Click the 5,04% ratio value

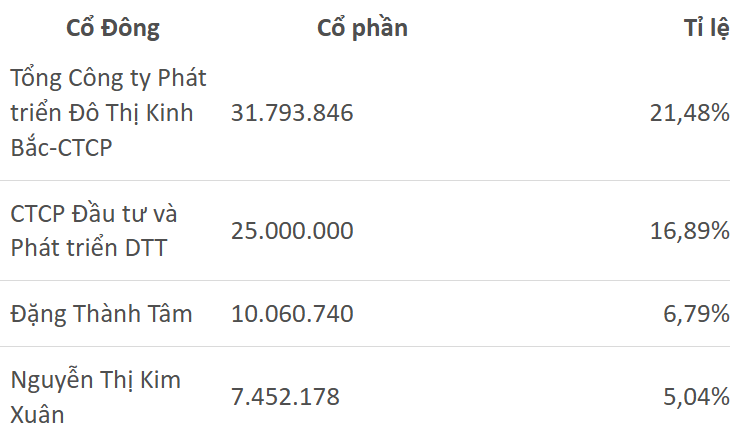[x=696, y=397]
